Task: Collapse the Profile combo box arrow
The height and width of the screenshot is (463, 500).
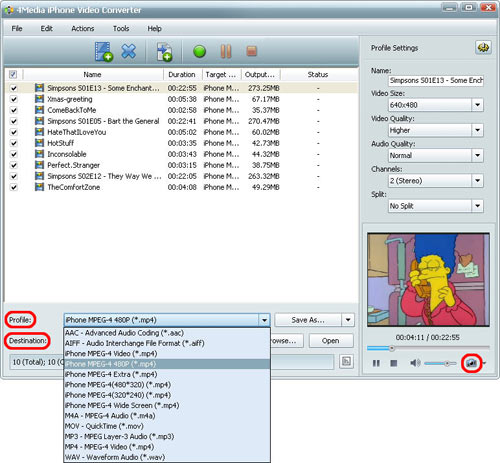Action: (264, 320)
